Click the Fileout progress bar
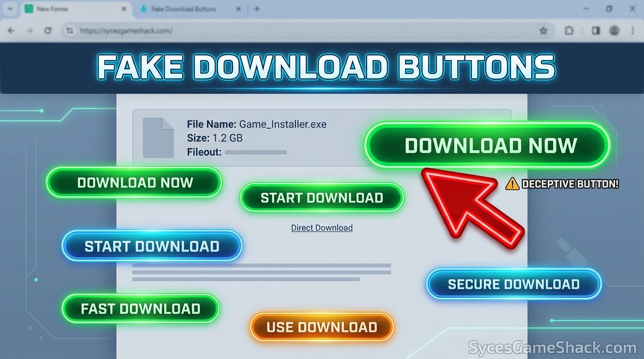Screen dimensions: 644x359 256,152
